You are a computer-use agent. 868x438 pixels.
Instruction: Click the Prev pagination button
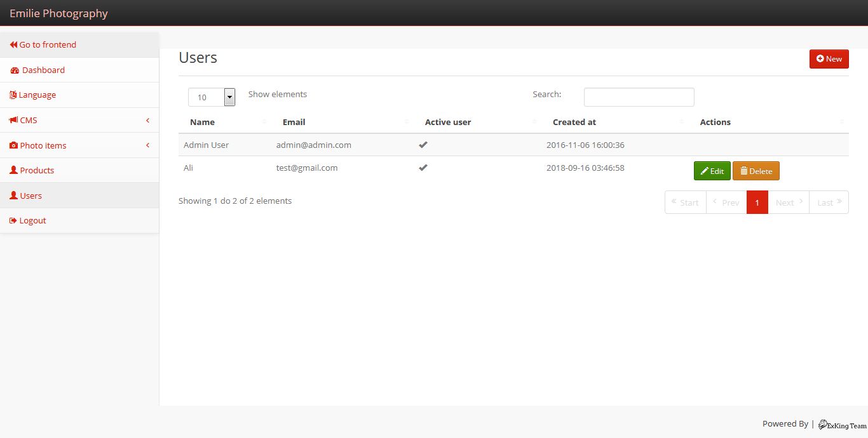[x=726, y=202]
